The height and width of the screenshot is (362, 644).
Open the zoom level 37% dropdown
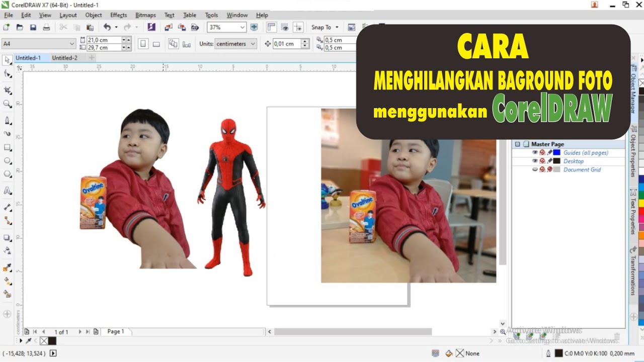(243, 27)
